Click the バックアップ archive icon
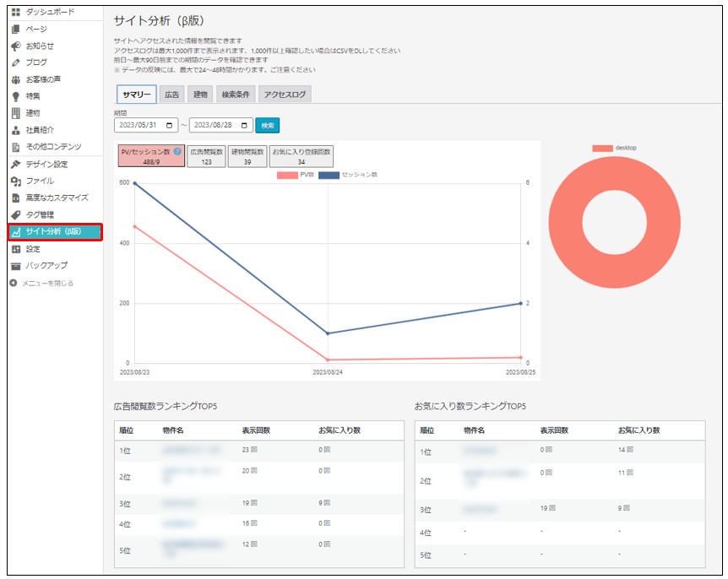The image size is (728, 579). coord(15,265)
